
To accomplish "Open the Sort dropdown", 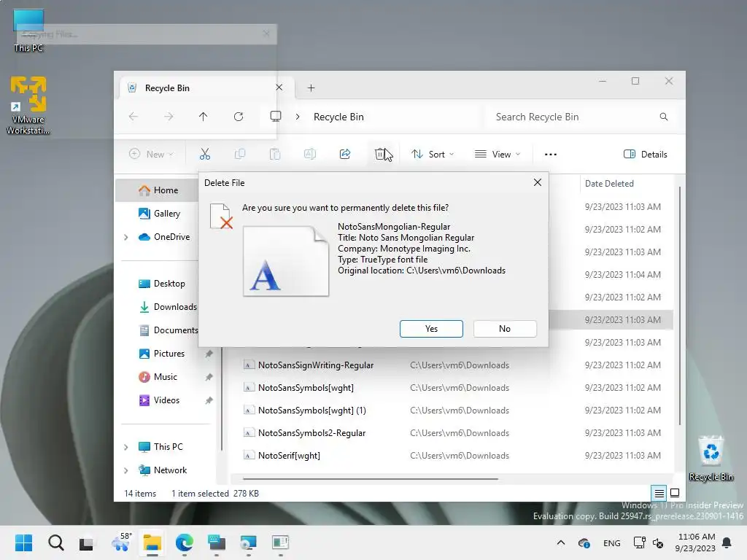I will point(433,154).
